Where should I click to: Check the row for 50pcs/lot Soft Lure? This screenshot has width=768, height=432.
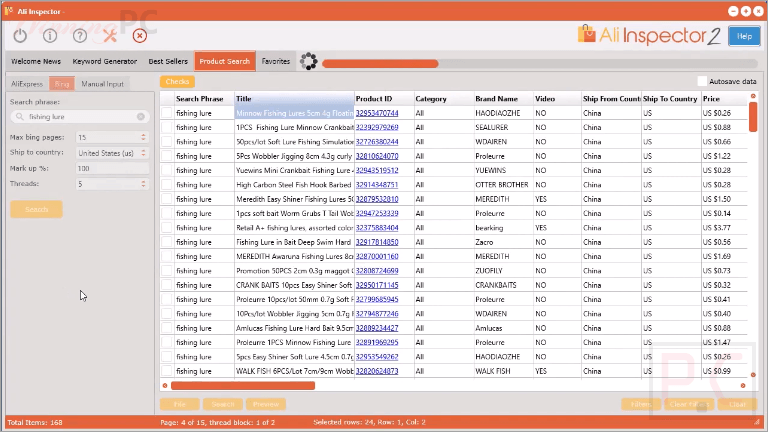click(x=167, y=142)
